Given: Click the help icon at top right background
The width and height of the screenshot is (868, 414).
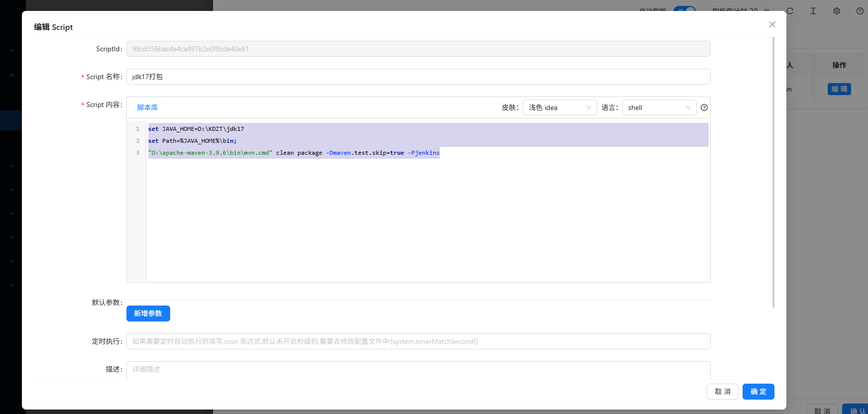Looking at the screenshot, I should coord(860,11).
